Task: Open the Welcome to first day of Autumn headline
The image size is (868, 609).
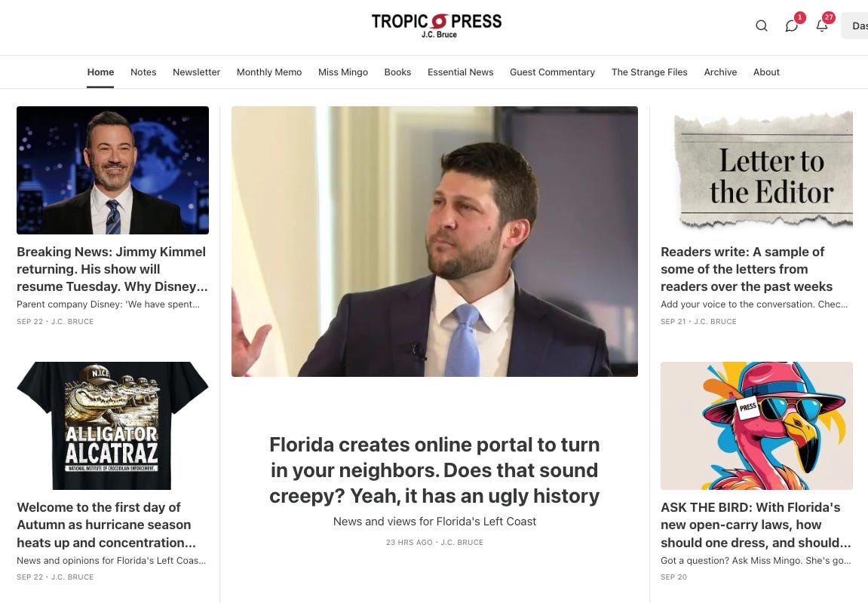Action: click(x=106, y=525)
